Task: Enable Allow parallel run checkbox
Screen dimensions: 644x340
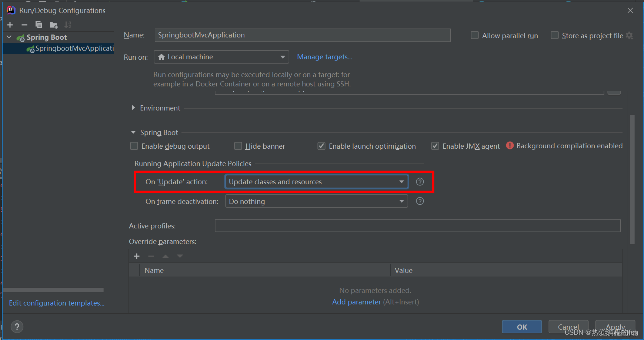Action: coord(474,35)
